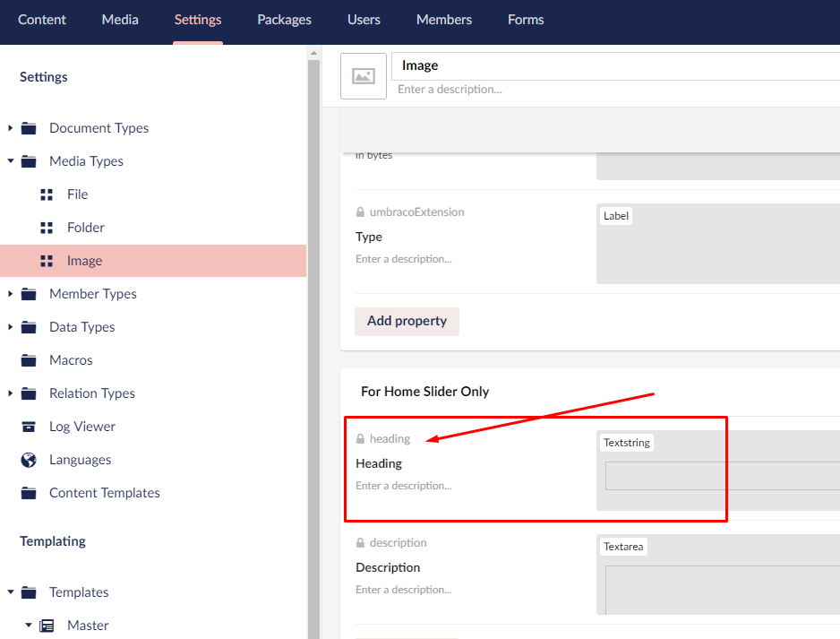840x639 pixels.
Task: Open the Folder media type
Action: (x=86, y=228)
